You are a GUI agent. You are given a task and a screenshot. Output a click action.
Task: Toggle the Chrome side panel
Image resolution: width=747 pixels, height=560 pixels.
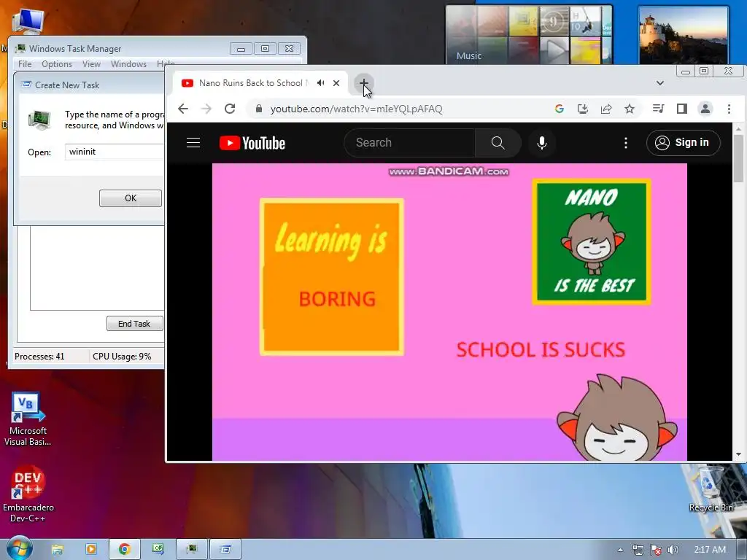tap(682, 109)
